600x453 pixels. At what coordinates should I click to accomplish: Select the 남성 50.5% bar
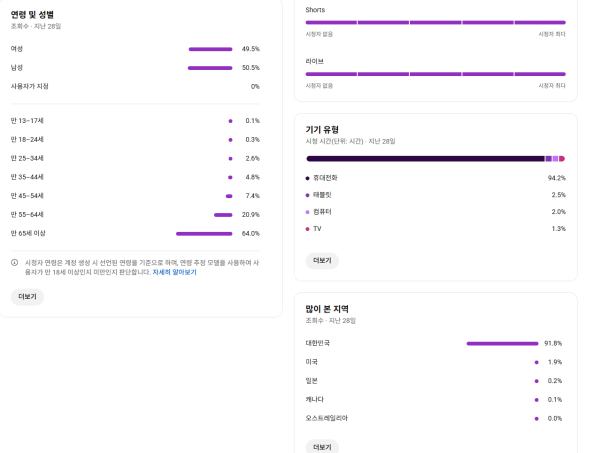pyautogui.click(x=210, y=68)
